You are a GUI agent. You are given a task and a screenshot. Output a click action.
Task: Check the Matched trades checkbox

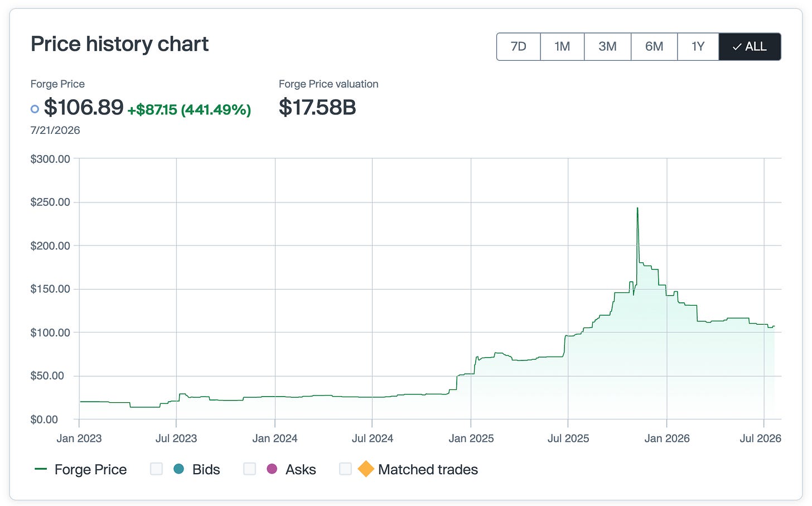pos(346,469)
